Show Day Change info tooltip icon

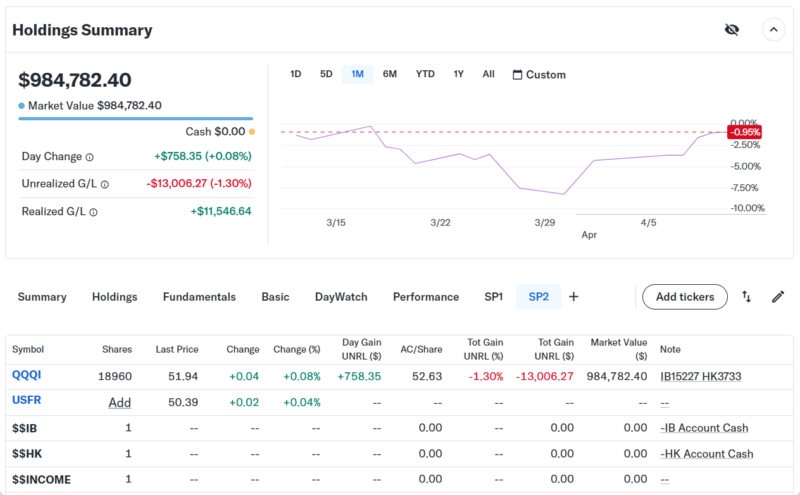[x=89, y=157]
